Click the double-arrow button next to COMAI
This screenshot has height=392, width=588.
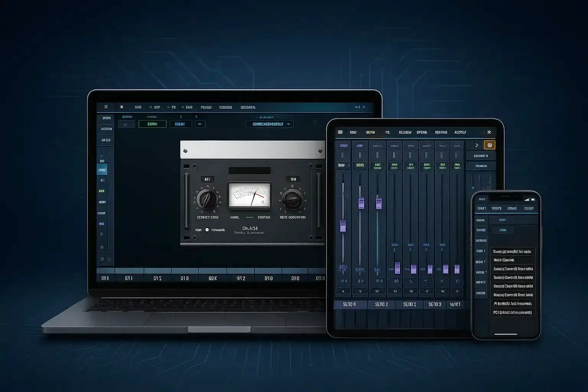(200, 124)
